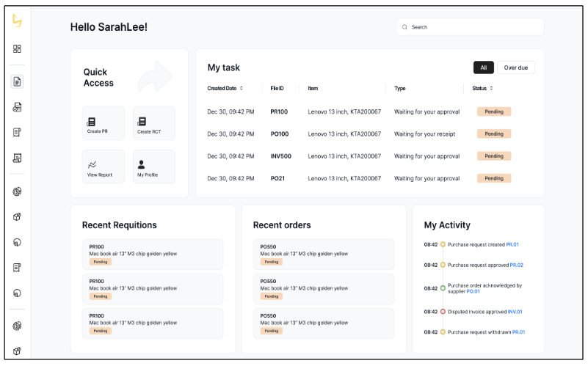Viewport: 588px width, 366px height.
Task: Open the dashboard grid icon in the sidebar
Action: click(x=17, y=48)
